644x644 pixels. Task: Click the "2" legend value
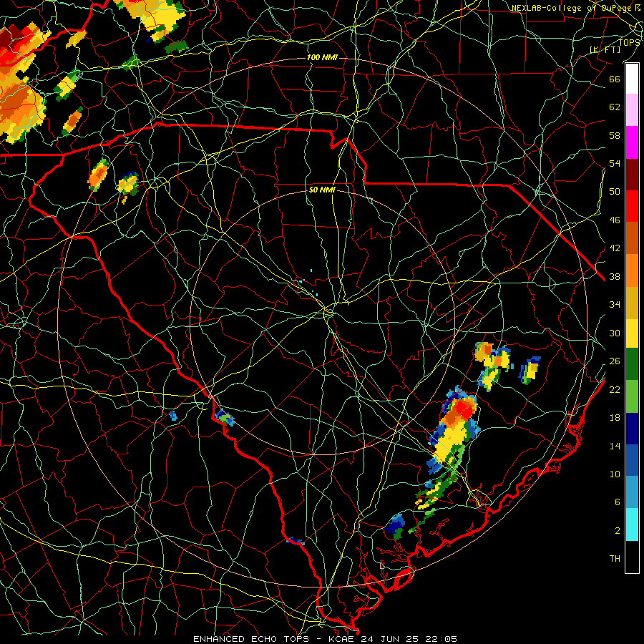point(618,531)
